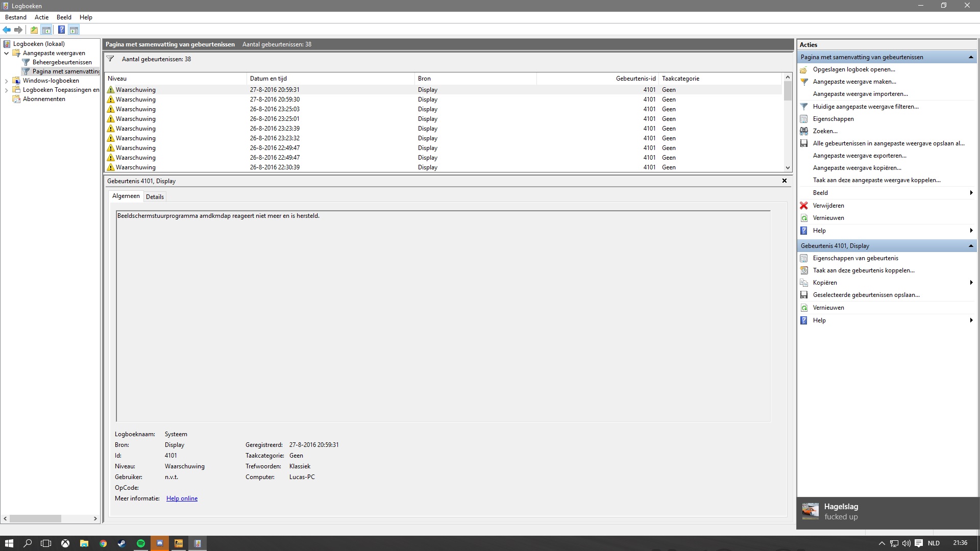Click the red Verwijderen delete icon
980x551 pixels.
[804, 206]
